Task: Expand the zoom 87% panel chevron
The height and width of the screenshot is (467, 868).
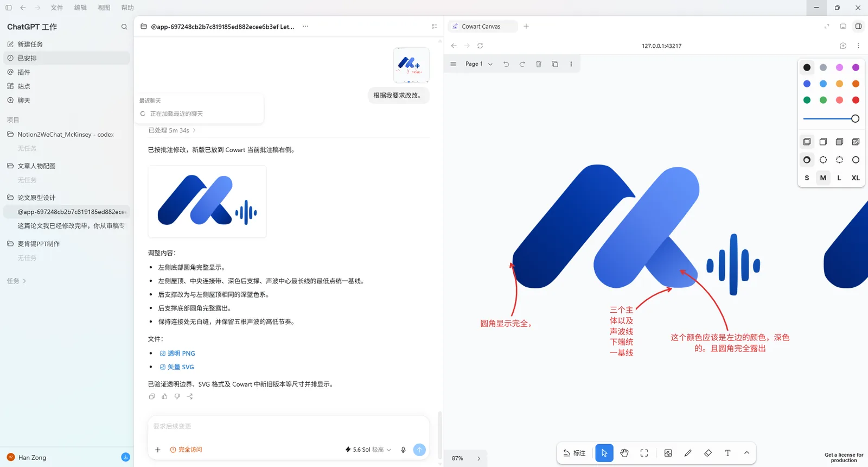Action: tap(478, 458)
